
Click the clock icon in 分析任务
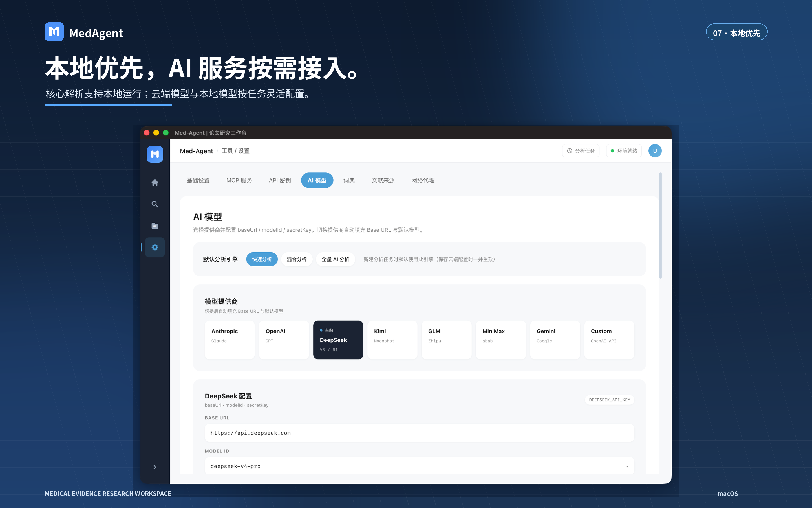pos(570,151)
